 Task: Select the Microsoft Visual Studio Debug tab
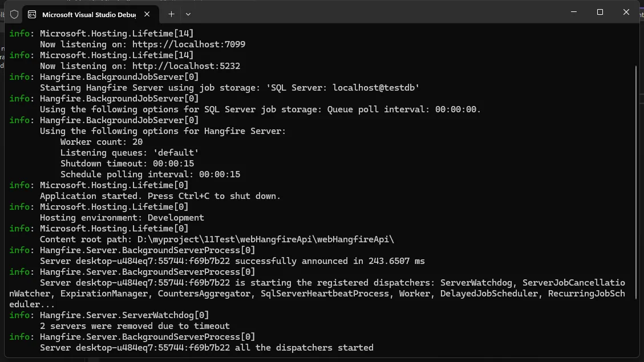tap(90, 14)
